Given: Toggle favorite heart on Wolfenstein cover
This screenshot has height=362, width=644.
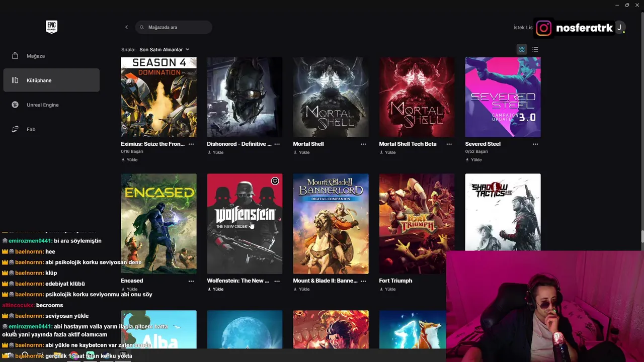Looking at the screenshot, I should coord(275,181).
